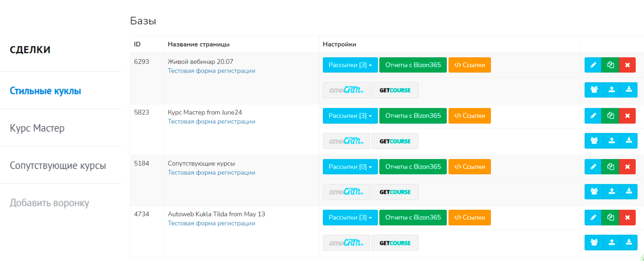
Task: Click amoCRM logo button in row 6293
Action: [346, 90]
